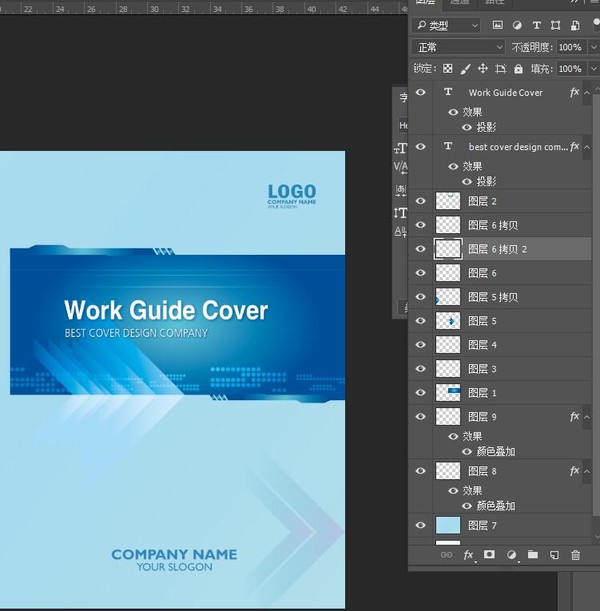
Task: Click fx badge on Work Guide Cover layer
Action: [x=574, y=92]
